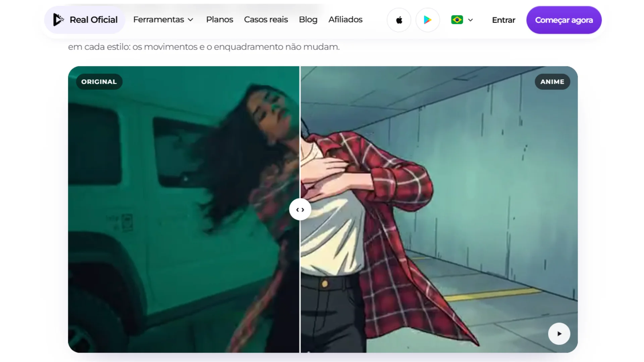Image resolution: width=644 pixels, height=362 pixels.
Task: Open the Google Play download icon
Action: coord(428,20)
